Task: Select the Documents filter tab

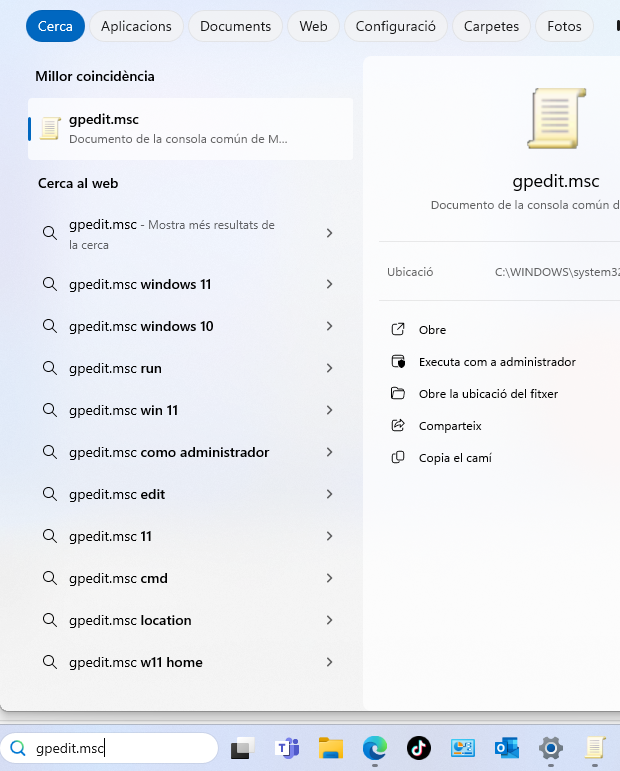Action: click(235, 26)
